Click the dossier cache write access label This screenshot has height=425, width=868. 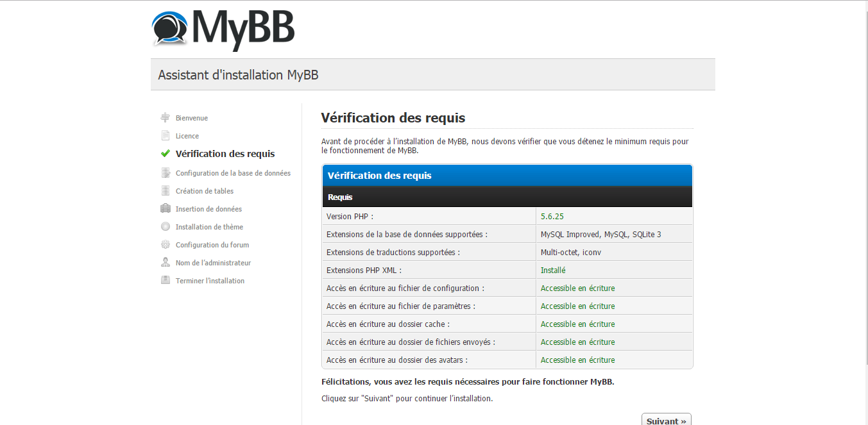tap(388, 324)
